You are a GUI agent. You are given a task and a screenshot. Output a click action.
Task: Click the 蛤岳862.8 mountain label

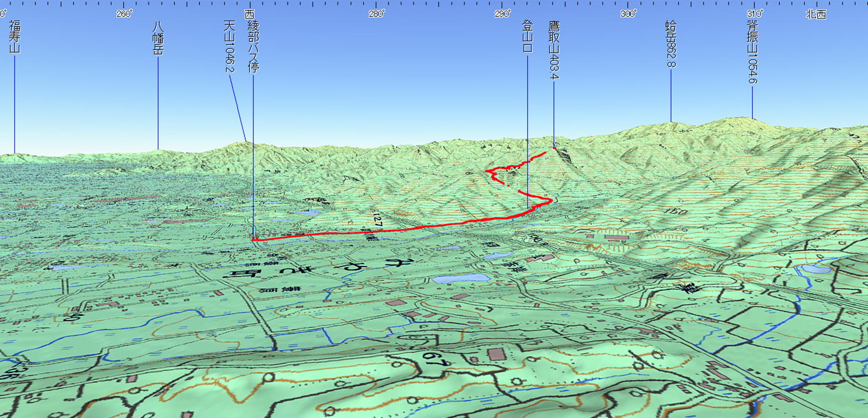click(671, 44)
